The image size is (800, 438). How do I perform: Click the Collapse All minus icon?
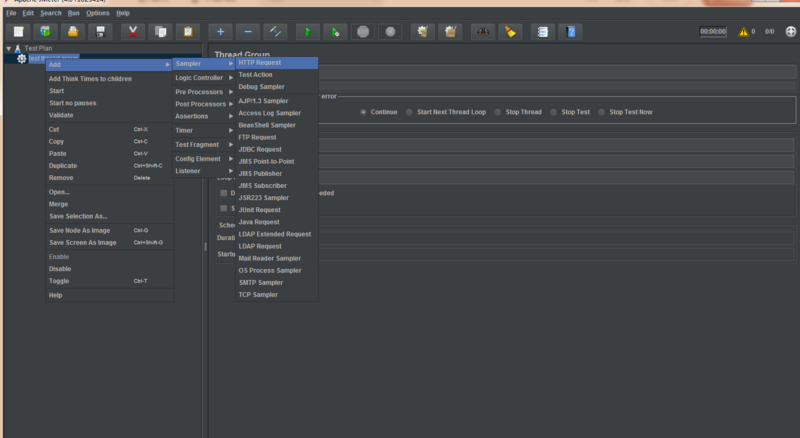(248, 32)
